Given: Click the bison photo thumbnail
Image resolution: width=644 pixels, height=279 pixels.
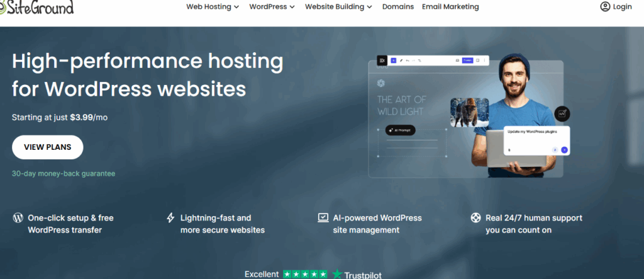Looking at the screenshot, I should pos(470,112).
